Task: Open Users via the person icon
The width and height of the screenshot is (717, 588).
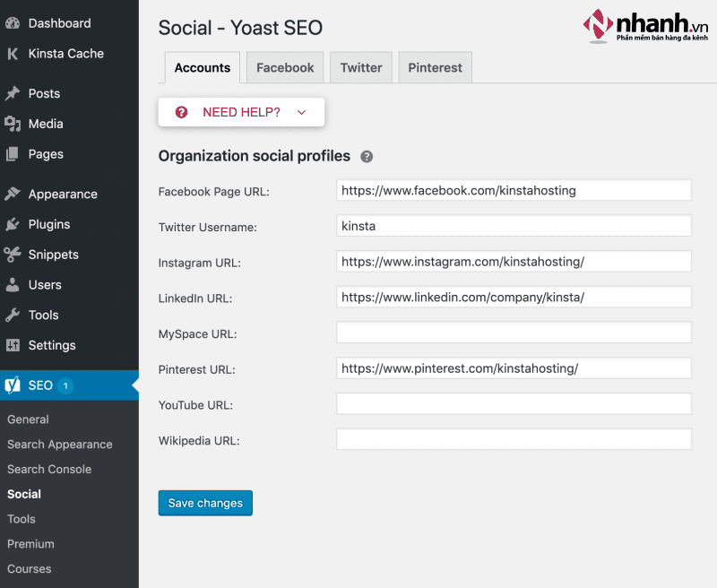Action: 14,285
